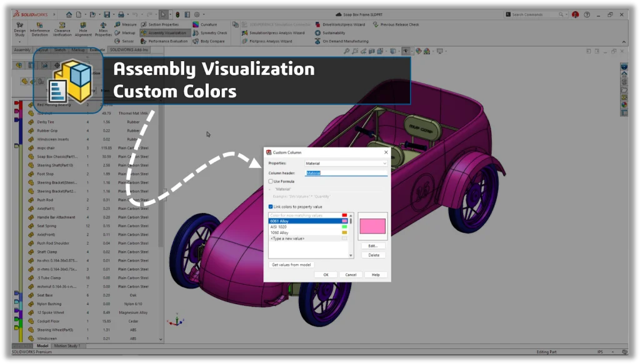The height and width of the screenshot is (364, 640).
Task: Enable the Use Formula checkbox
Action: (271, 181)
